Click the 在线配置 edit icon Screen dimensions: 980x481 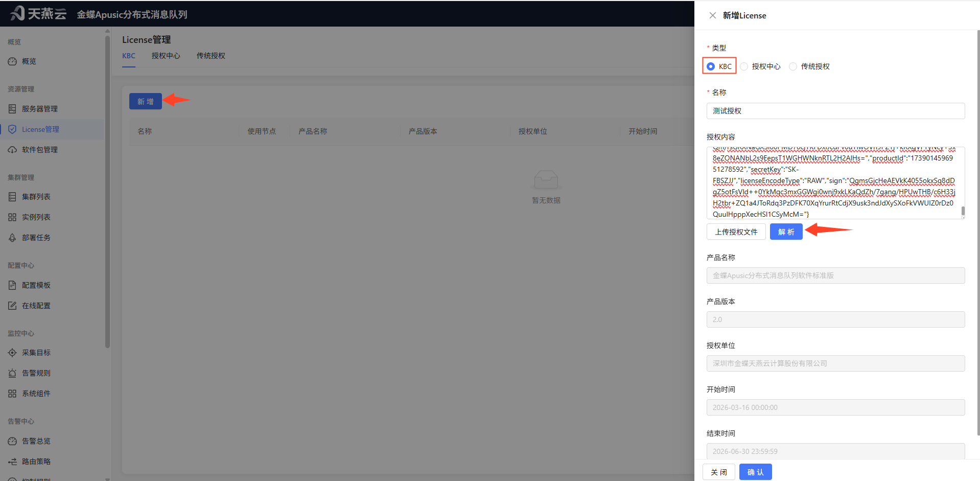12,306
